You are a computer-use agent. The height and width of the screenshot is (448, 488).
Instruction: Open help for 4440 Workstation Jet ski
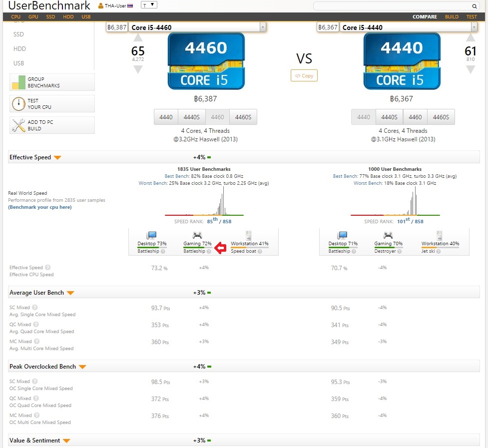pyautogui.click(x=438, y=251)
